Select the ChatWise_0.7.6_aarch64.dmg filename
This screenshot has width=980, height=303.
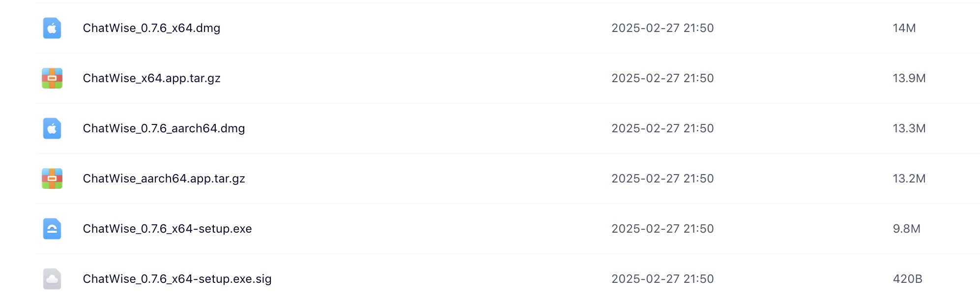pos(164,128)
